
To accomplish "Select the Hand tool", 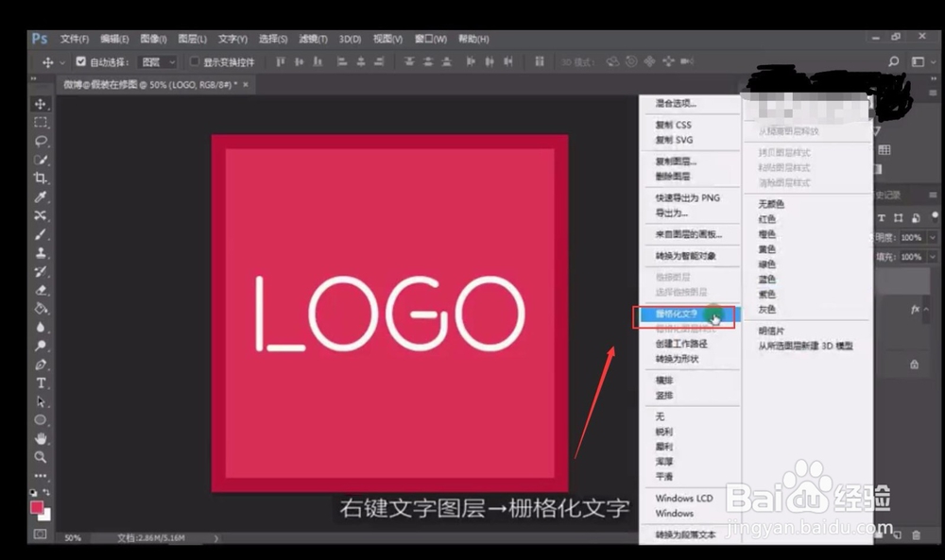I will point(40,437).
